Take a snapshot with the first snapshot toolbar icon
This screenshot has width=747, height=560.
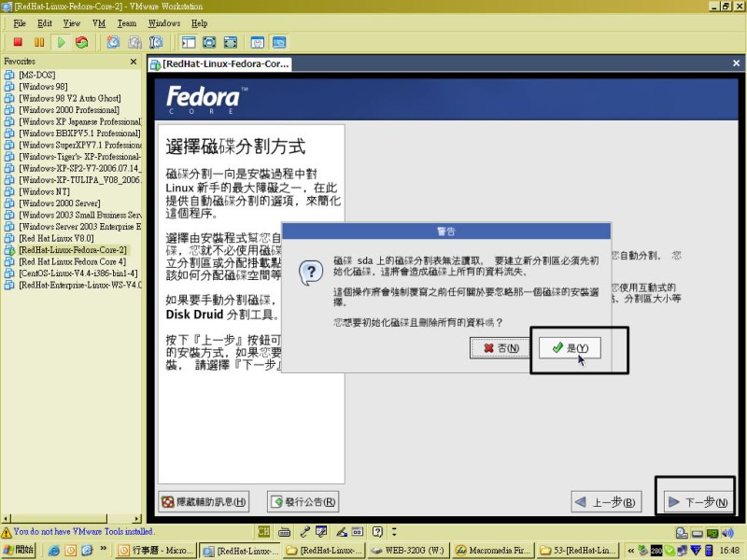pos(113,42)
